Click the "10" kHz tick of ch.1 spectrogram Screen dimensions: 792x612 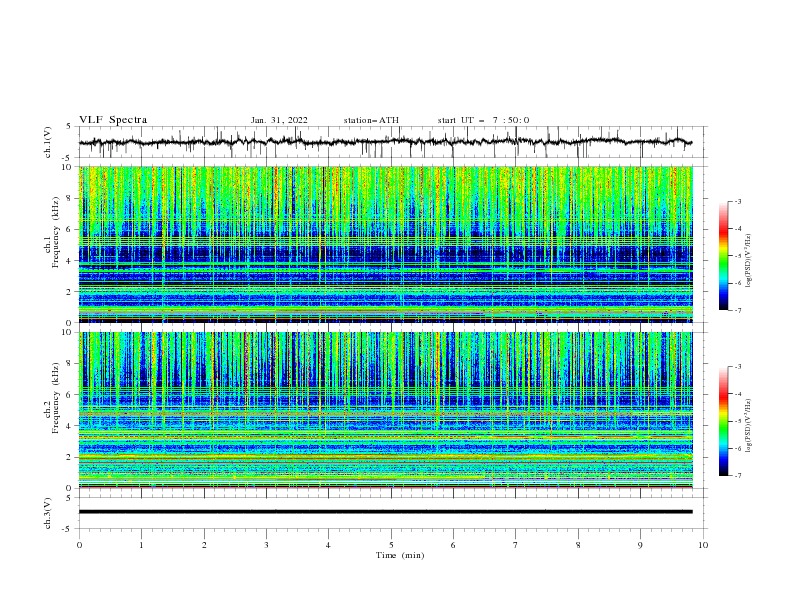pyautogui.click(x=67, y=167)
